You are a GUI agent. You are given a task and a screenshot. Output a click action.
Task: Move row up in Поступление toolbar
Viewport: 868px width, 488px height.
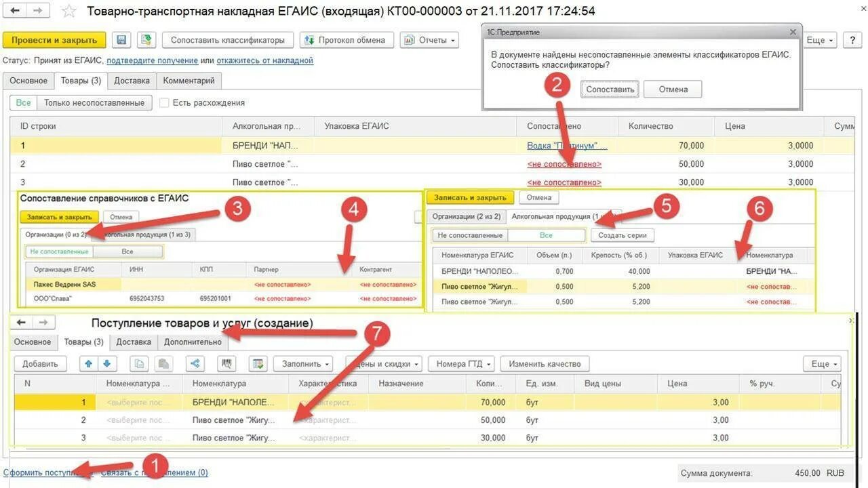[x=89, y=364]
